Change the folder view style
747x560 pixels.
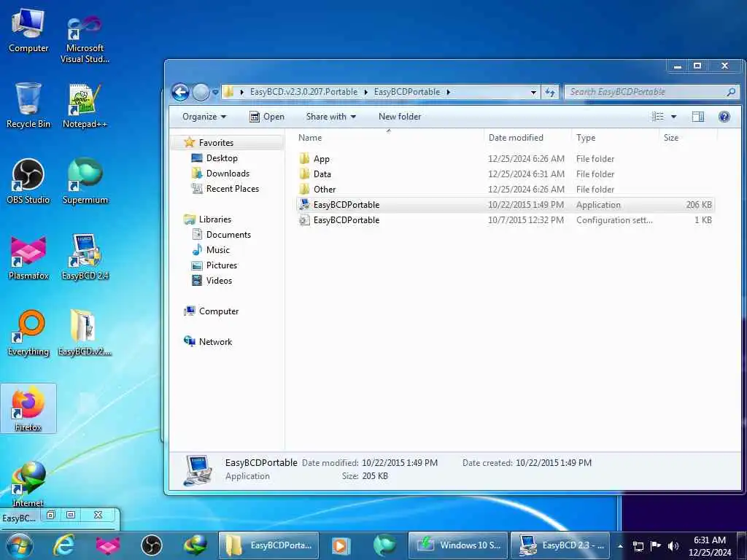click(x=658, y=117)
